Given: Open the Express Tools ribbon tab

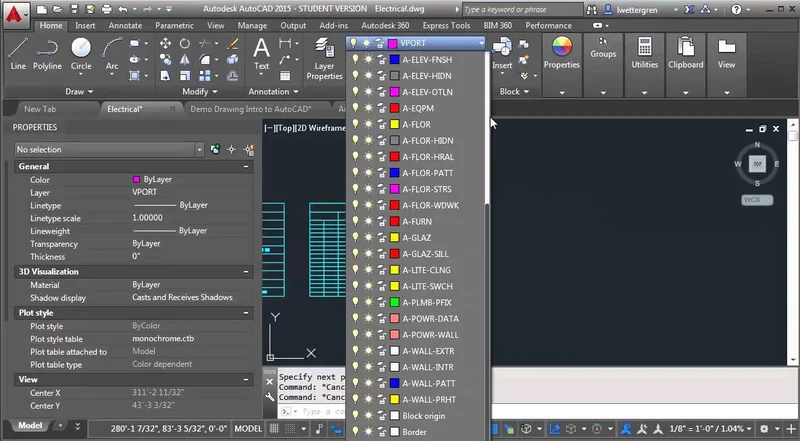Looking at the screenshot, I should pyautogui.click(x=446, y=26).
